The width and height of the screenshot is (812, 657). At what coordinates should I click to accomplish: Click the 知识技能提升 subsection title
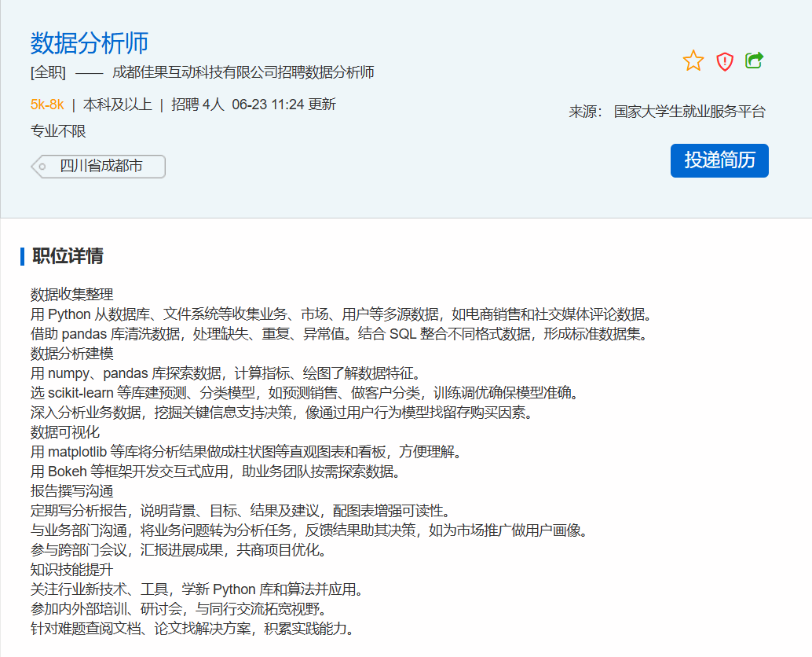tap(72, 570)
